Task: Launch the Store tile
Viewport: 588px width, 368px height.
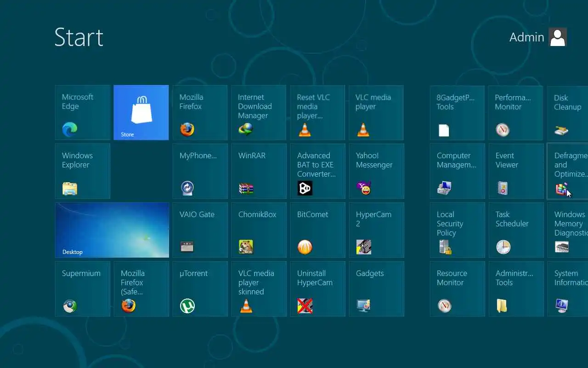Action: 141,113
